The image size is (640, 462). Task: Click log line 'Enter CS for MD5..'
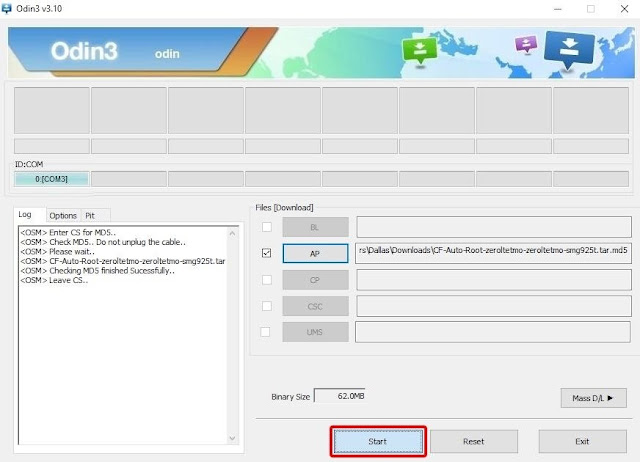(68, 232)
